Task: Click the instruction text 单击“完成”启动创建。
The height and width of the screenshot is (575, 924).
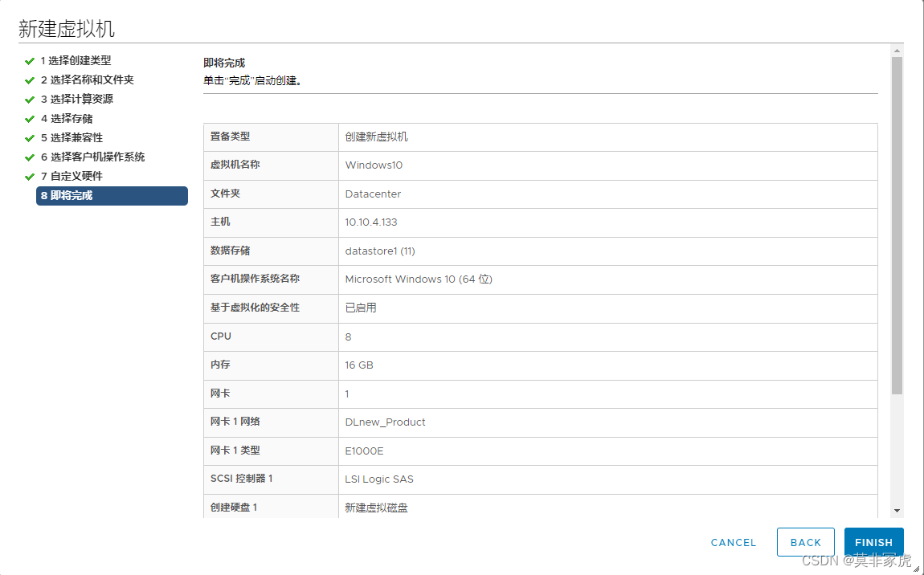Action: pos(253,81)
